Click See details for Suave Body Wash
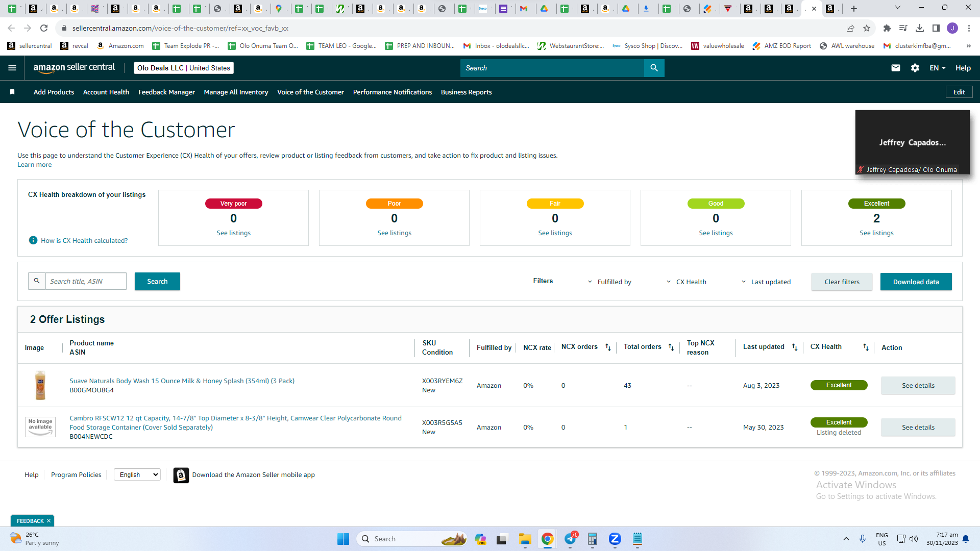This screenshot has height=551, width=980. point(918,386)
